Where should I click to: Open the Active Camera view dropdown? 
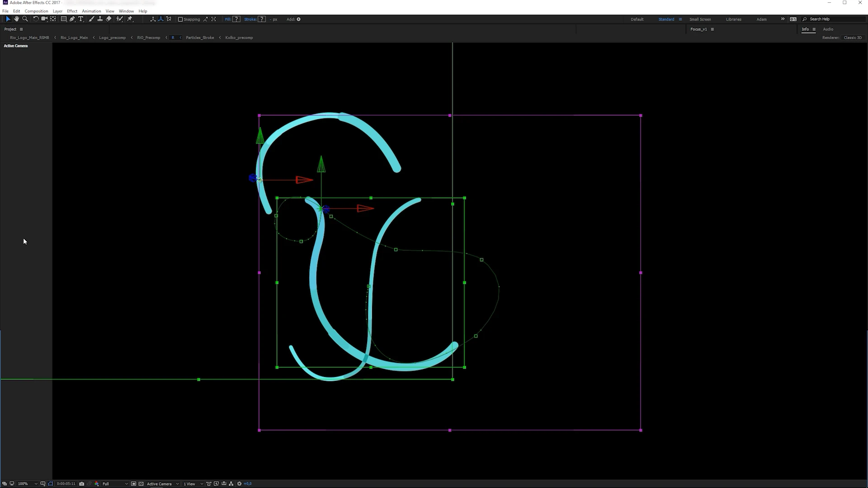pyautogui.click(x=163, y=483)
